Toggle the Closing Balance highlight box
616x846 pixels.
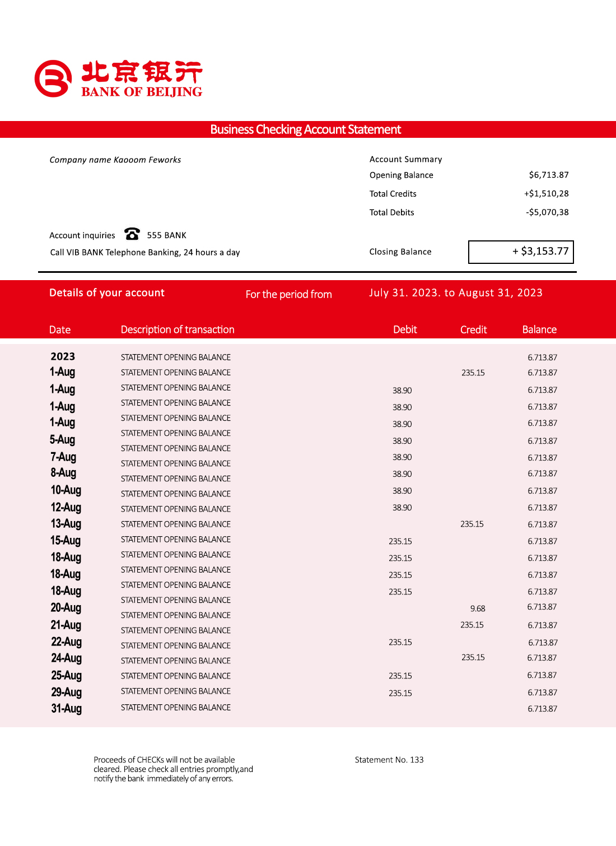click(521, 252)
